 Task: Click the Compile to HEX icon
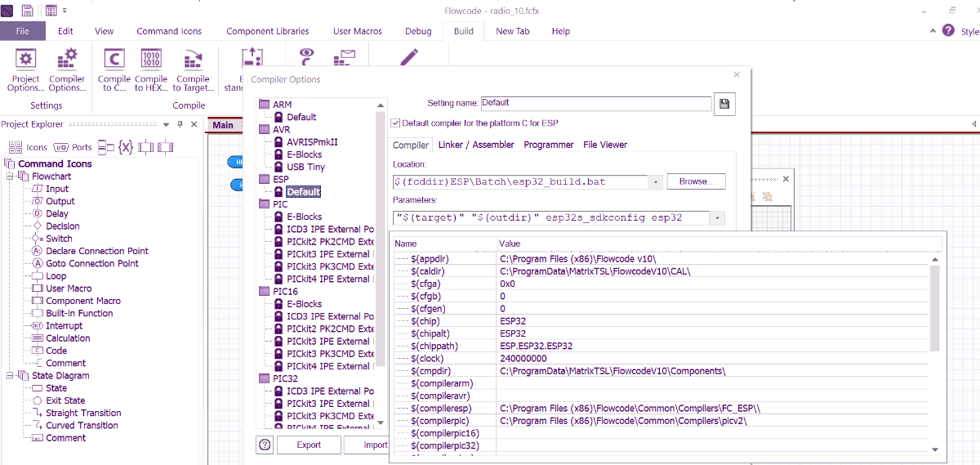[151, 69]
